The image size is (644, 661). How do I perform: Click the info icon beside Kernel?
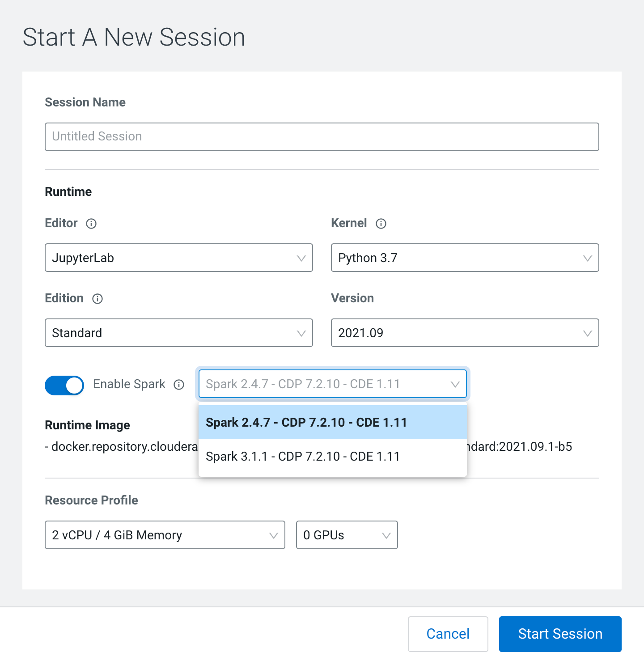(x=381, y=224)
